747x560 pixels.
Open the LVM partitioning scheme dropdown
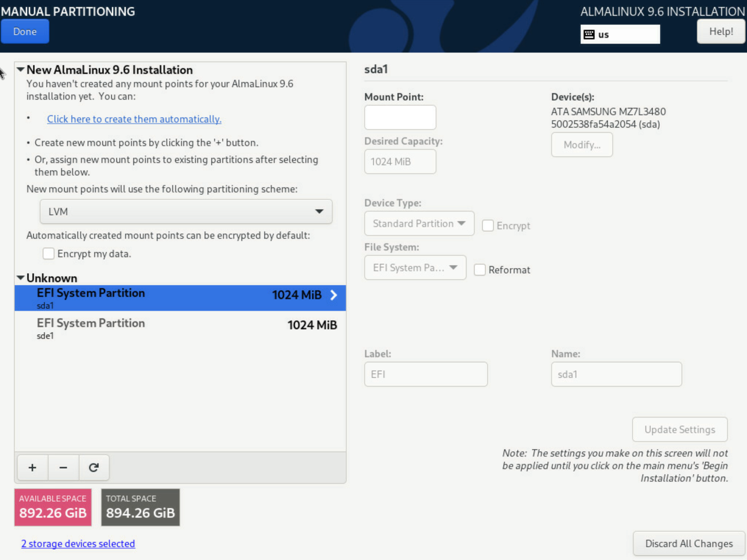186,212
